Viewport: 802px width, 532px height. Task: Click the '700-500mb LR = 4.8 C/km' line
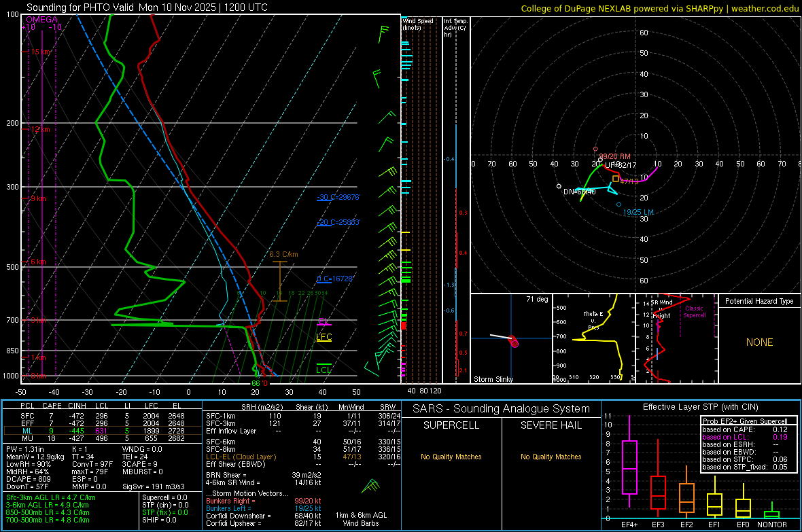48,520
